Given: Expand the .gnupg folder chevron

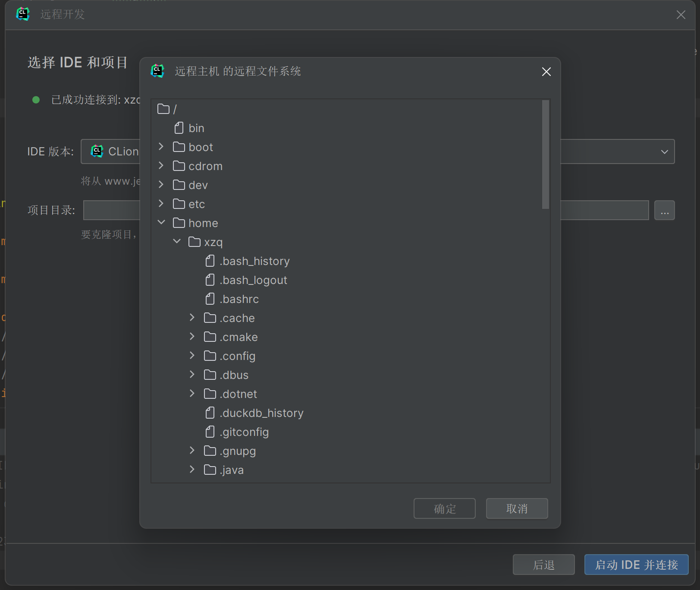Looking at the screenshot, I should [x=192, y=451].
